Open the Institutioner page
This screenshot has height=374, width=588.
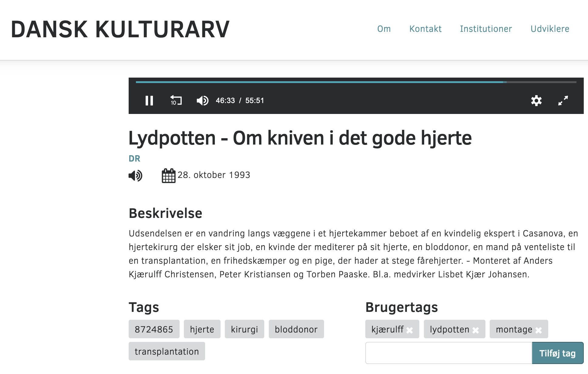[x=486, y=29]
